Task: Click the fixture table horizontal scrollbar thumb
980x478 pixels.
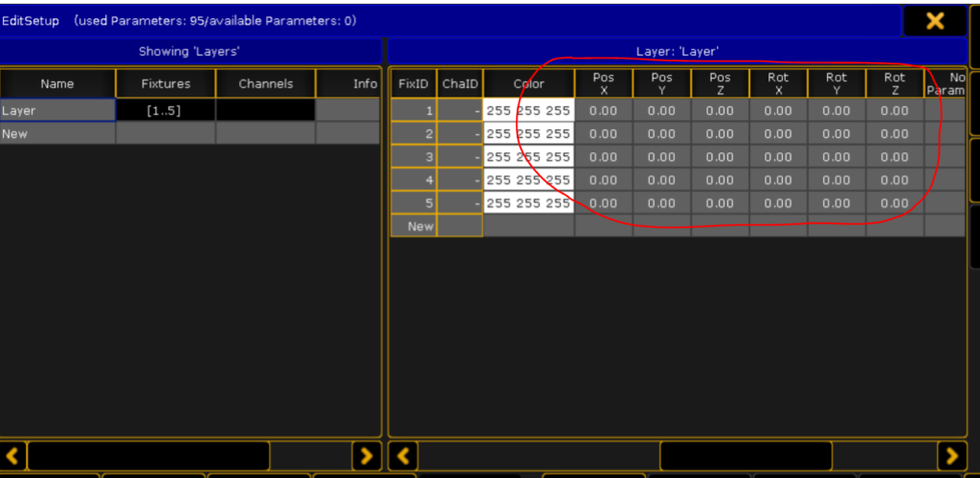Action: click(746, 455)
